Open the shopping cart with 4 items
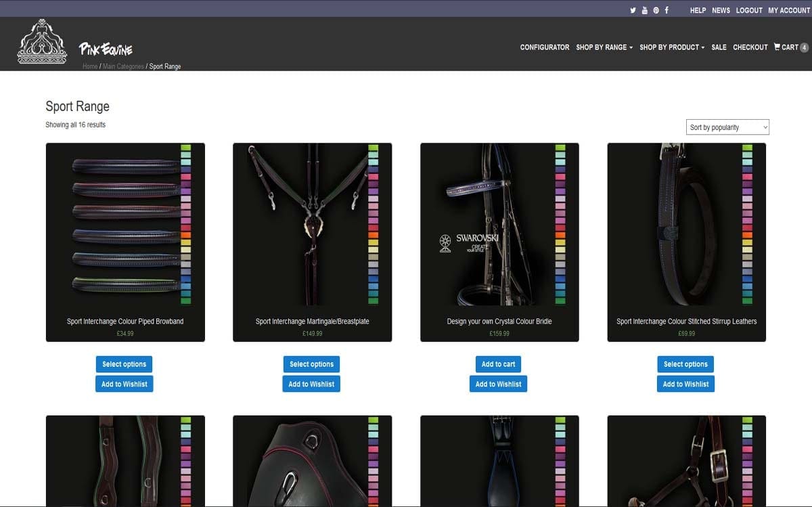 (x=789, y=47)
